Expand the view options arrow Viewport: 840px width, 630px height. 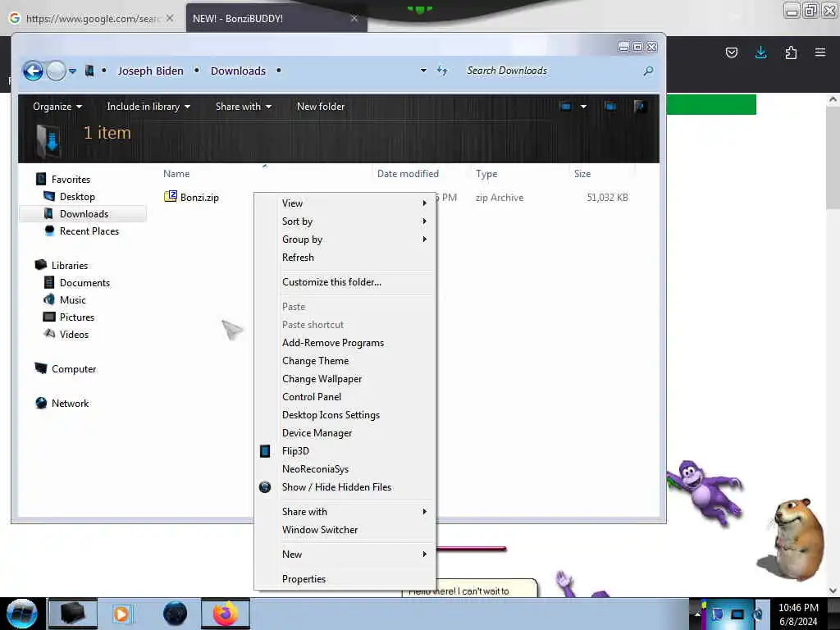click(x=583, y=106)
